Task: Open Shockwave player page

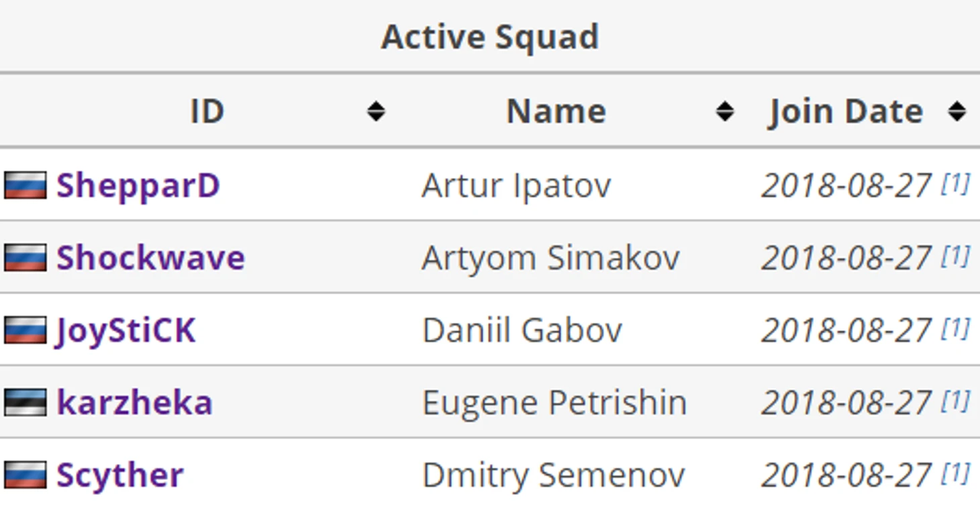Action: point(151,258)
